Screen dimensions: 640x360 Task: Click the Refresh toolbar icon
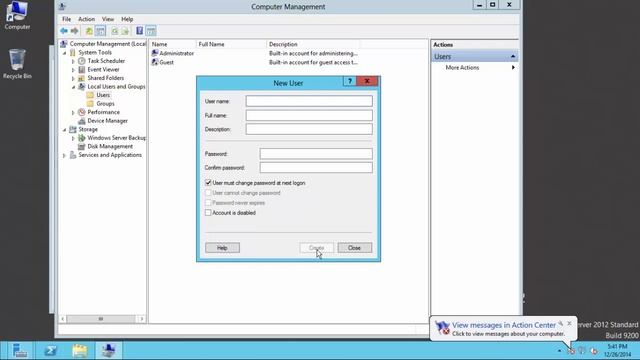click(115, 31)
